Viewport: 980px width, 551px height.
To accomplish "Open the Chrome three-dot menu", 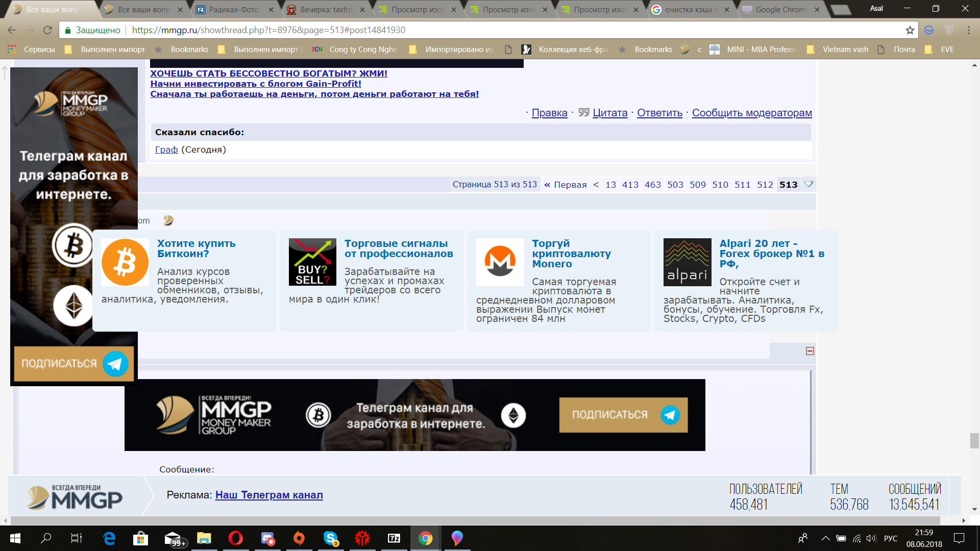I will point(968,30).
